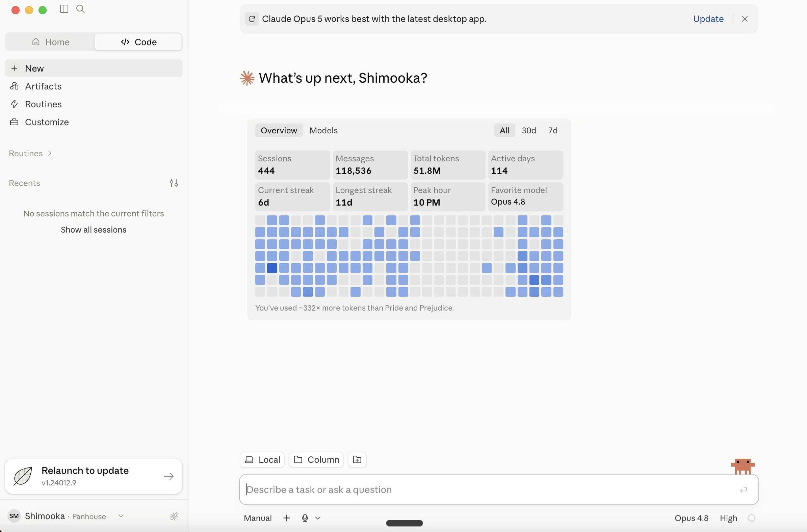Click the Update link in the banner

tap(708, 19)
